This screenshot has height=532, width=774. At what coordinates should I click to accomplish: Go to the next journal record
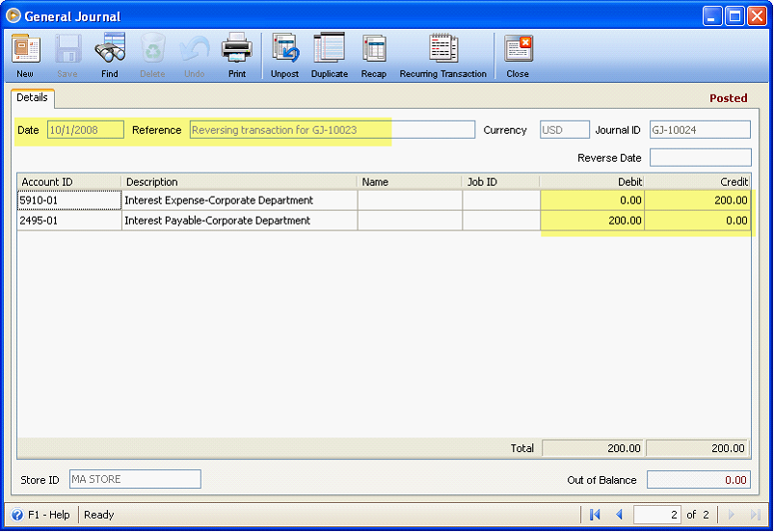tap(732, 515)
